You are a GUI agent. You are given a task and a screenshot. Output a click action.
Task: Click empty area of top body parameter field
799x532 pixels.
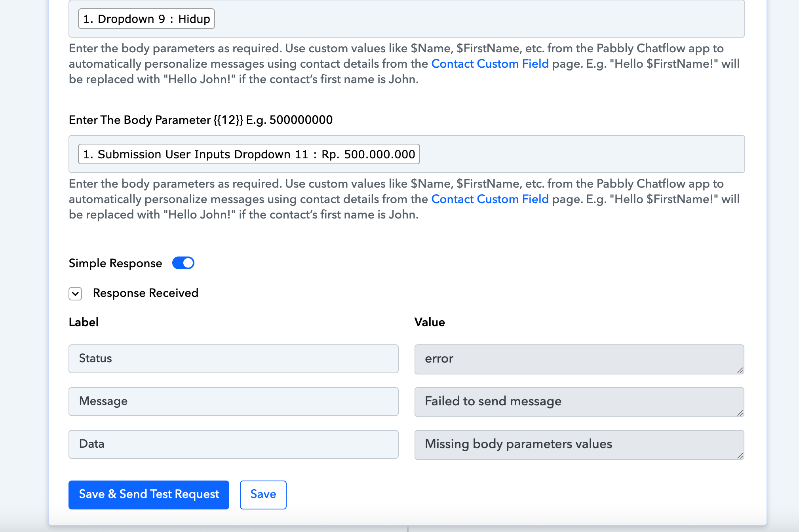click(475, 19)
